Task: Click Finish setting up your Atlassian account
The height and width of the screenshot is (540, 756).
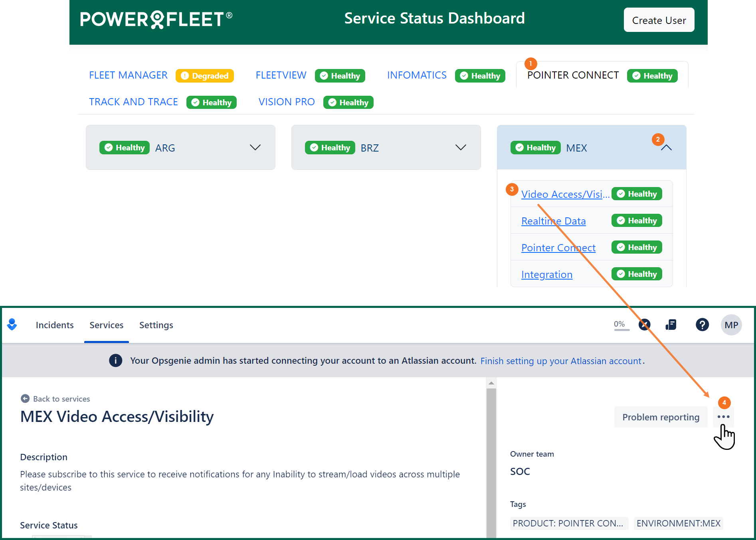Action: [x=561, y=361]
